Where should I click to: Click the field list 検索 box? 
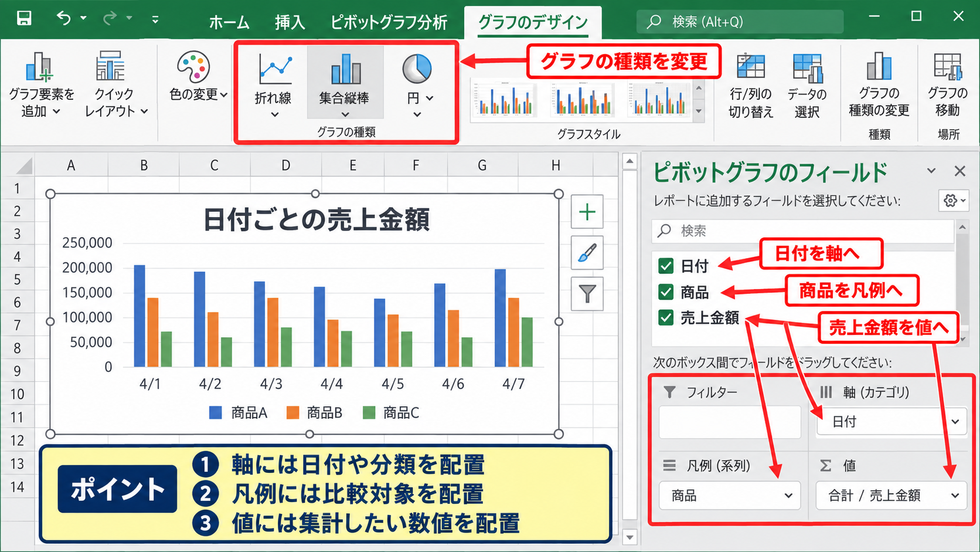pyautogui.click(x=802, y=231)
